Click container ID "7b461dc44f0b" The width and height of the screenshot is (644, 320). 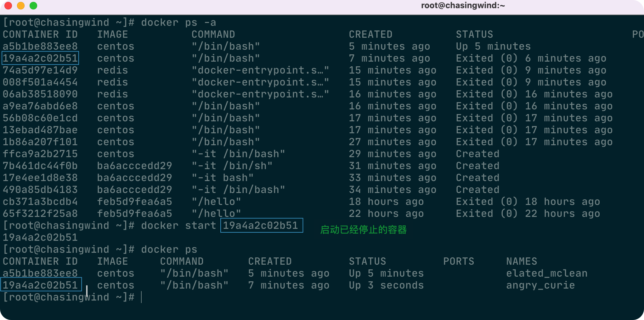tap(40, 166)
